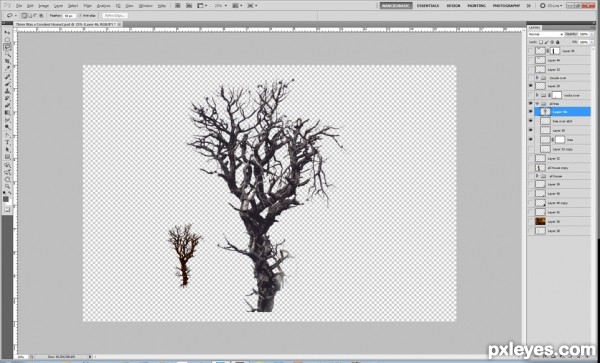Close the open document tab
The width and height of the screenshot is (600, 363).
point(119,24)
